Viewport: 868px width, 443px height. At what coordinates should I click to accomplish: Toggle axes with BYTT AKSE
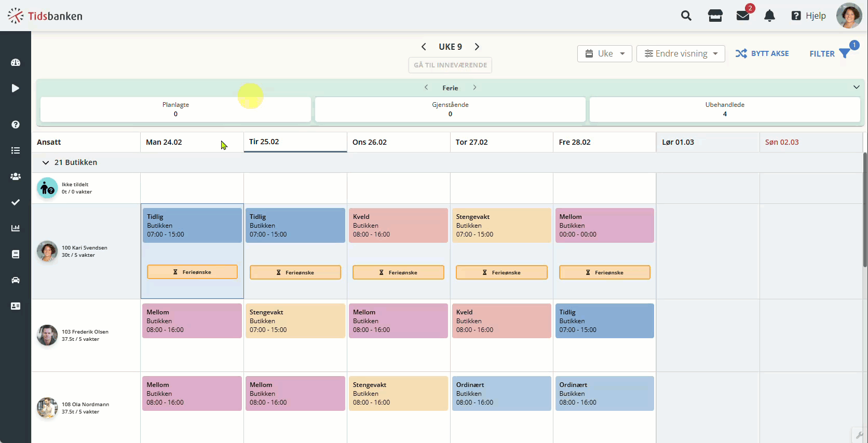762,53
